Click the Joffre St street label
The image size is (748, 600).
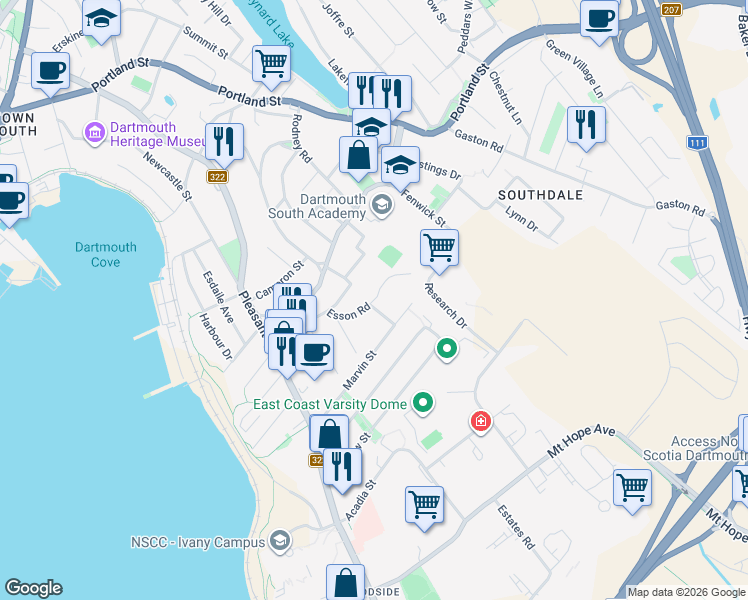tap(338, 20)
